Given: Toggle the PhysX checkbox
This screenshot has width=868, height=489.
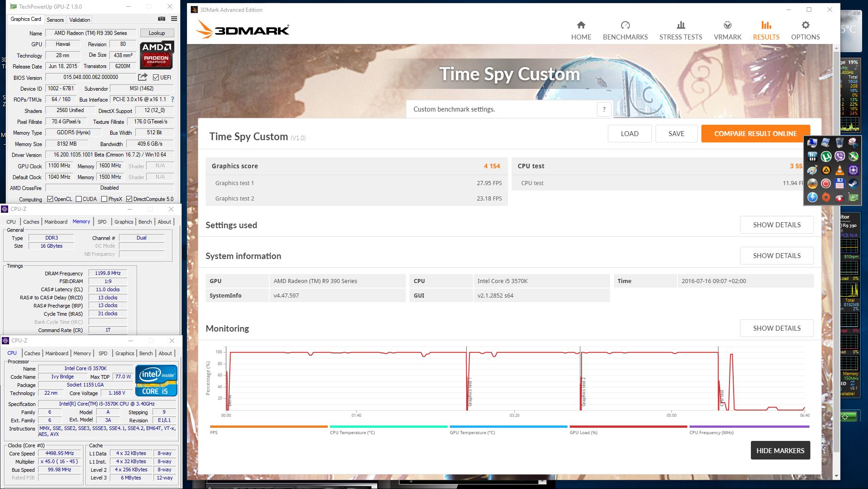Looking at the screenshot, I should click(104, 199).
